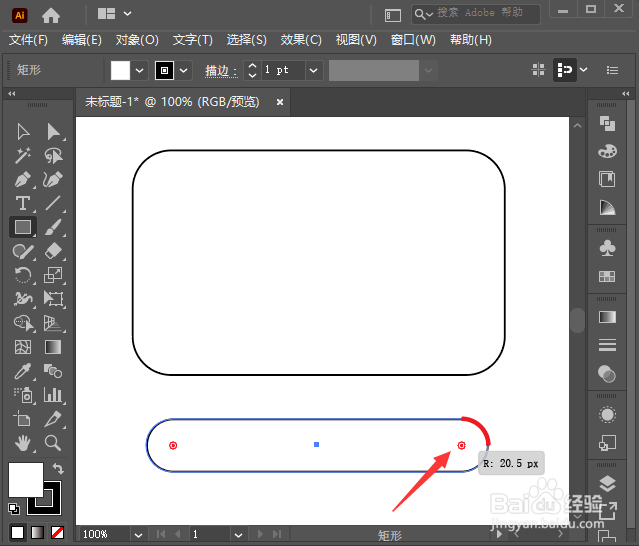Image resolution: width=639 pixels, height=546 pixels.
Task: Select the Warp tool
Action: point(23,299)
